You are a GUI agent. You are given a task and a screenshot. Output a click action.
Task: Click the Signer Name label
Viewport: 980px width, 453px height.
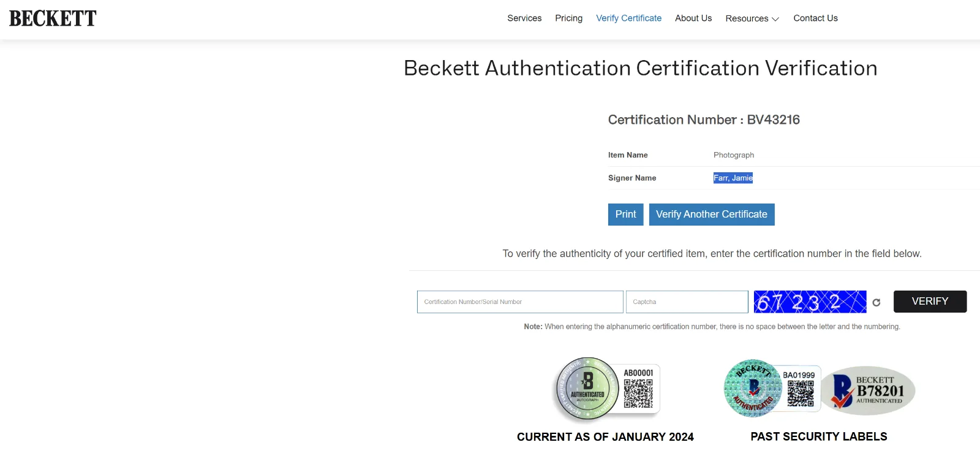(632, 178)
